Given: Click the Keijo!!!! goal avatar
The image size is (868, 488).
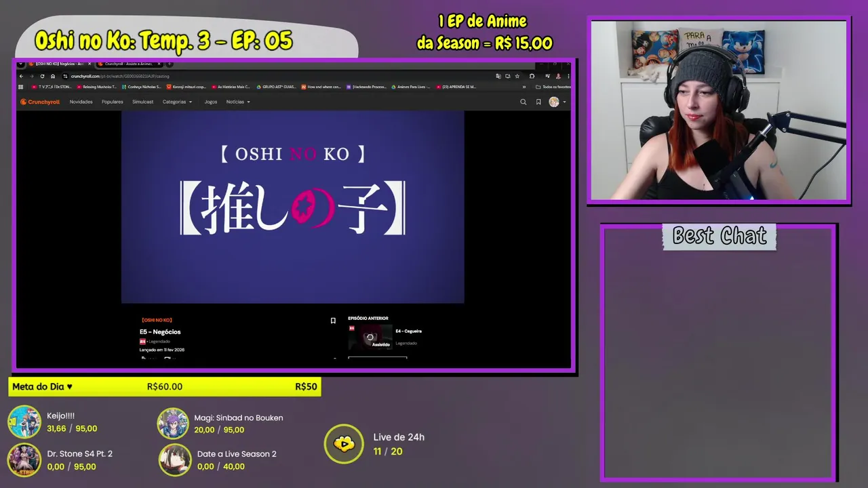Looking at the screenshot, I should point(24,422).
